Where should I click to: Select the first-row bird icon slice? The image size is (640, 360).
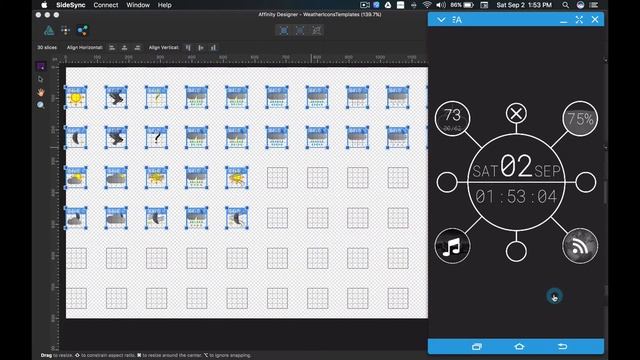[116, 97]
